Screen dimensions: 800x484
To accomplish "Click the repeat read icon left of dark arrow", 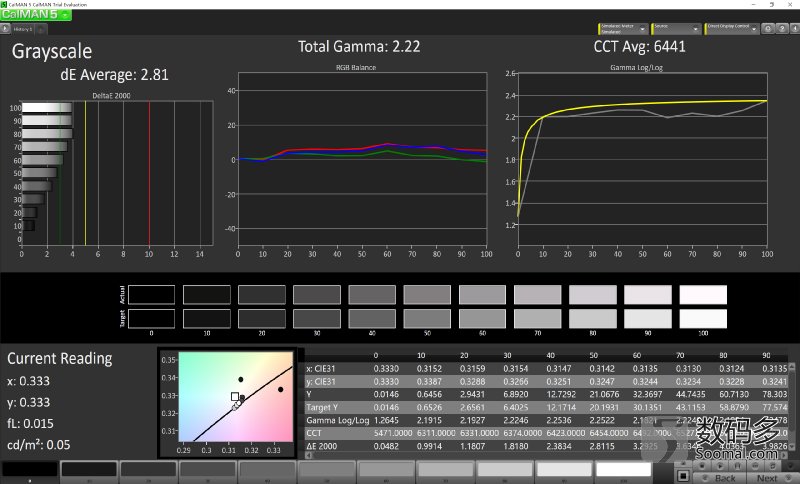I will click(x=772, y=466).
